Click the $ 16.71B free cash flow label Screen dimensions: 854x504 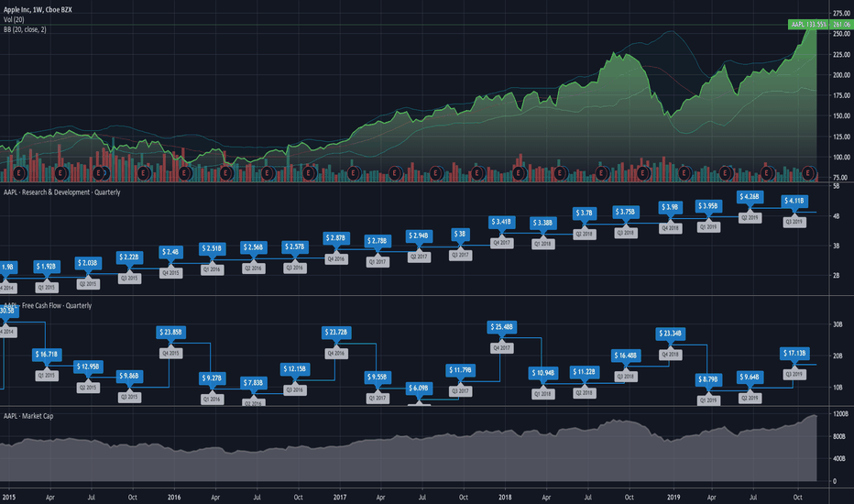[47, 354]
